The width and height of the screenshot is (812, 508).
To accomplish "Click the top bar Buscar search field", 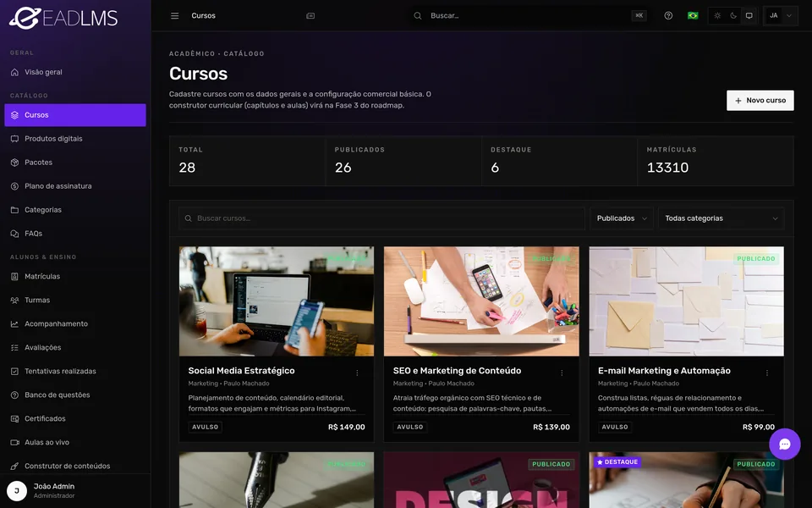I will click(x=529, y=15).
